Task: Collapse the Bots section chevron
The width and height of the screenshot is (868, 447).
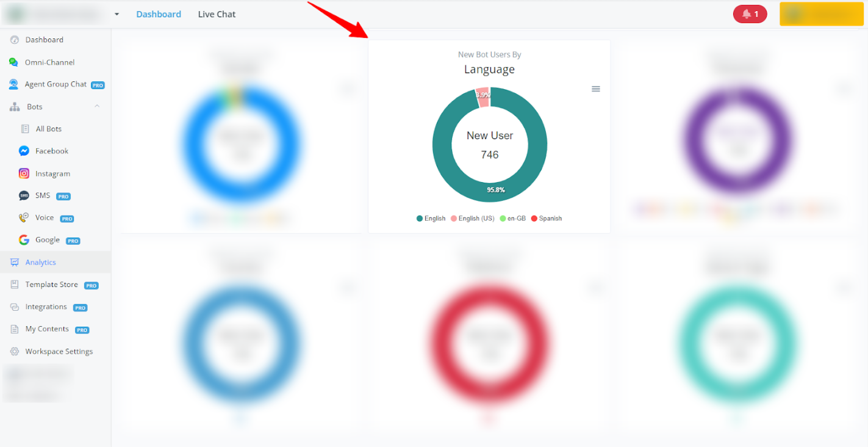Action: click(x=97, y=107)
